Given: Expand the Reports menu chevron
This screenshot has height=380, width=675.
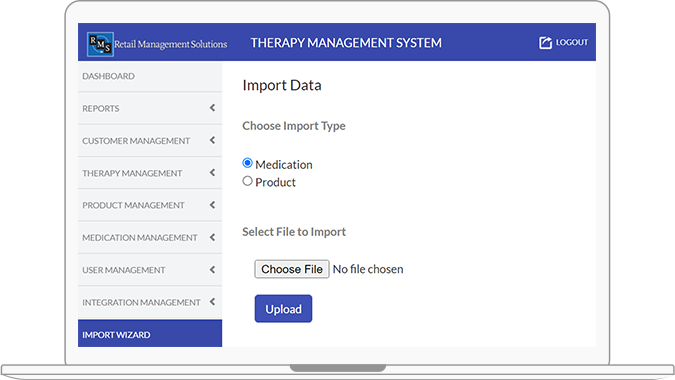Looking at the screenshot, I should click(212, 108).
